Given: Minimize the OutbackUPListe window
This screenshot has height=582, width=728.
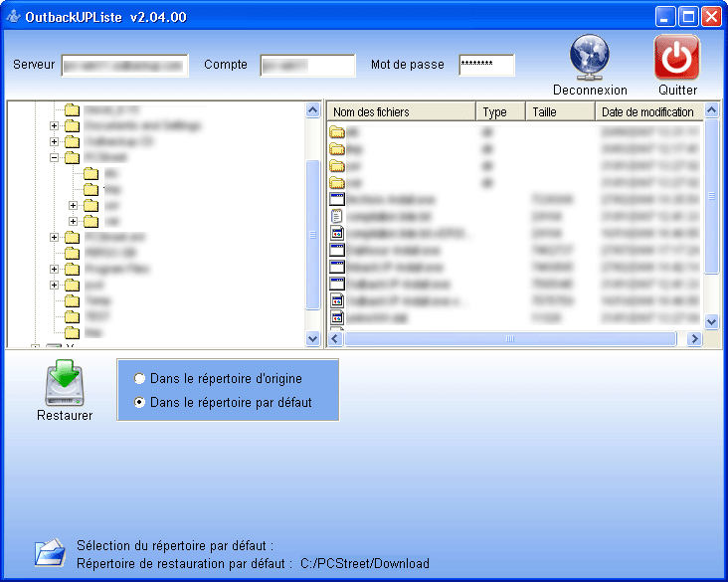Looking at the screenshot, I should point(665,17).
